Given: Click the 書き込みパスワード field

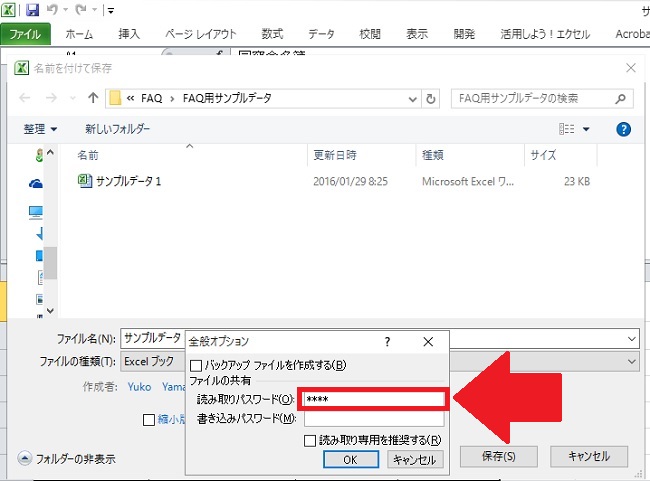Looking at the screenshot, I should tap(374, 419).
